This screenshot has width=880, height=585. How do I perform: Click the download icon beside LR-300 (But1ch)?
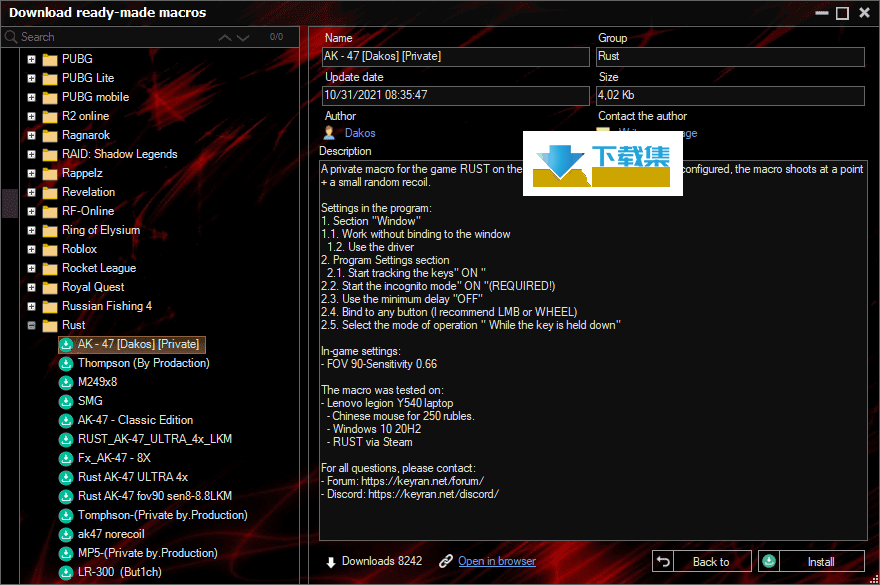click(x=66, y=573)
